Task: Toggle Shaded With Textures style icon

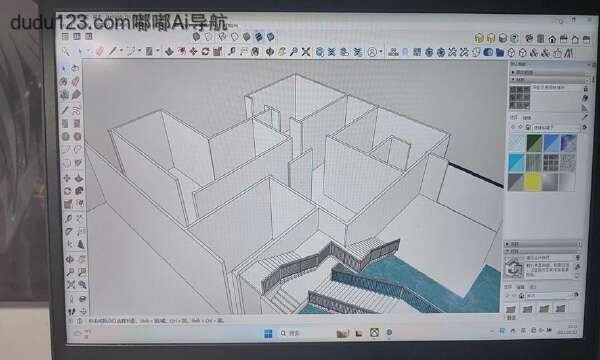Action: (259, 37)
